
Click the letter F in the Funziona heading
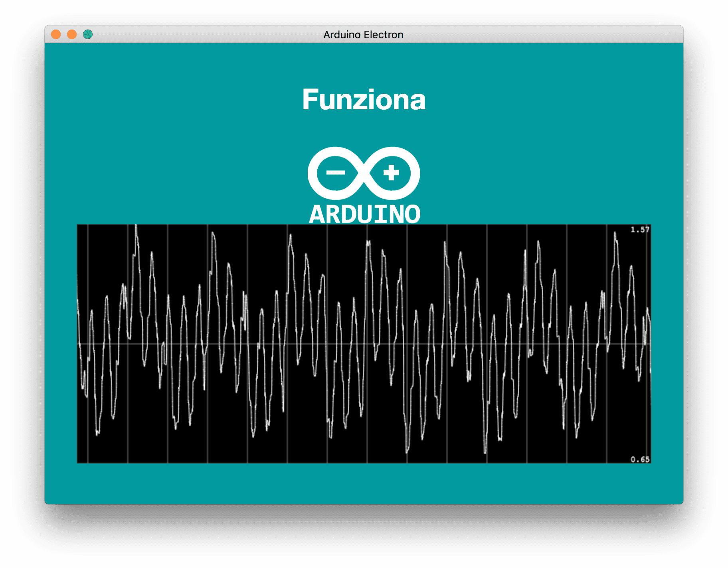coord(310,100)
